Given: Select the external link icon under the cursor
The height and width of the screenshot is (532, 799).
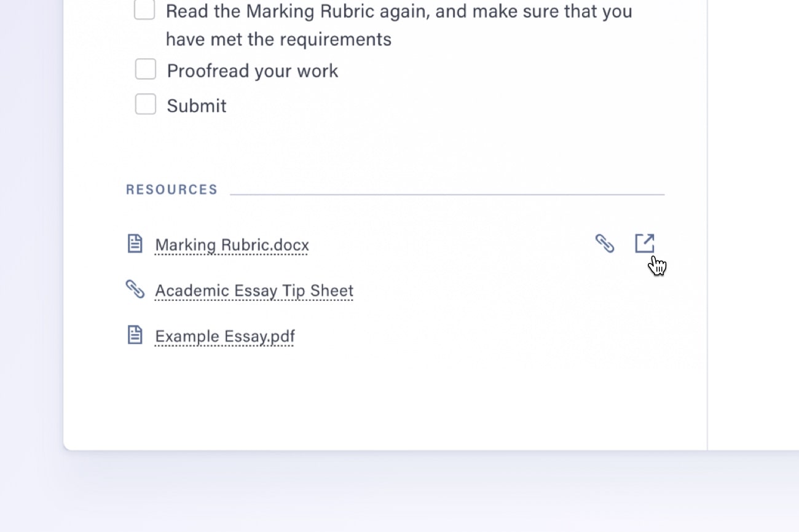Looking at the screenshot, I should (x=644, y=243).
